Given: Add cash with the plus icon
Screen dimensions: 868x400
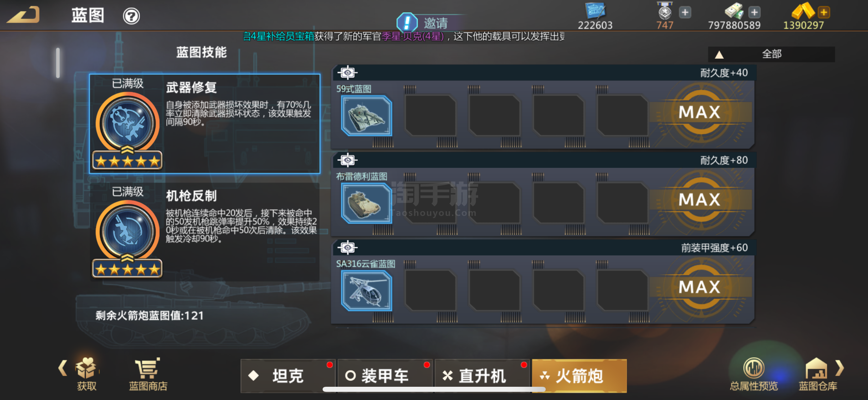Looking at the screenshot, I should click(754, 13).
